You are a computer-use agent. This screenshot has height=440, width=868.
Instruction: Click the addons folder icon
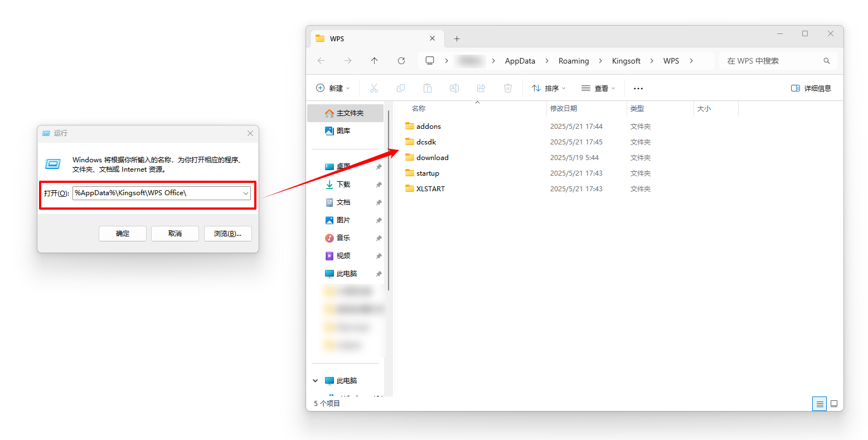click(410, 126)
